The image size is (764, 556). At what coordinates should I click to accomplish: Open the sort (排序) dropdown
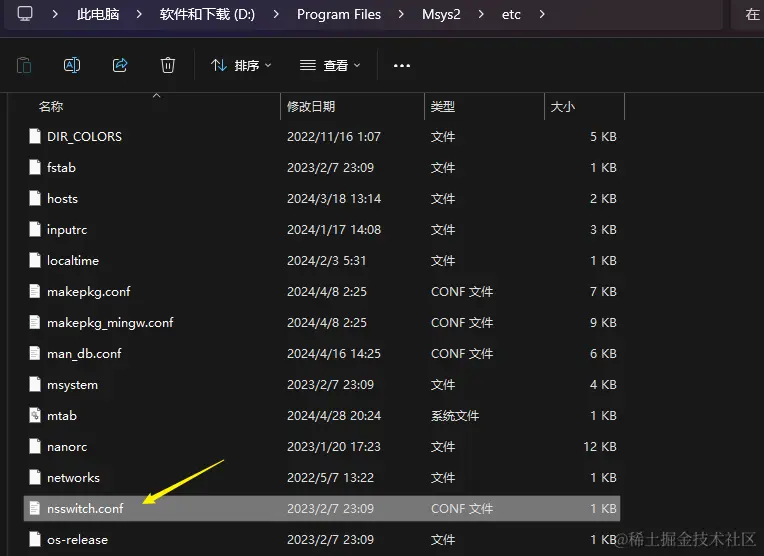[x=241, y=65]
